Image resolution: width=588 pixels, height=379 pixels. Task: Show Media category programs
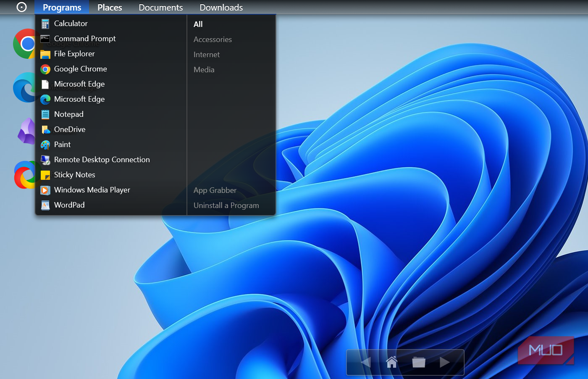coord(204,70)
